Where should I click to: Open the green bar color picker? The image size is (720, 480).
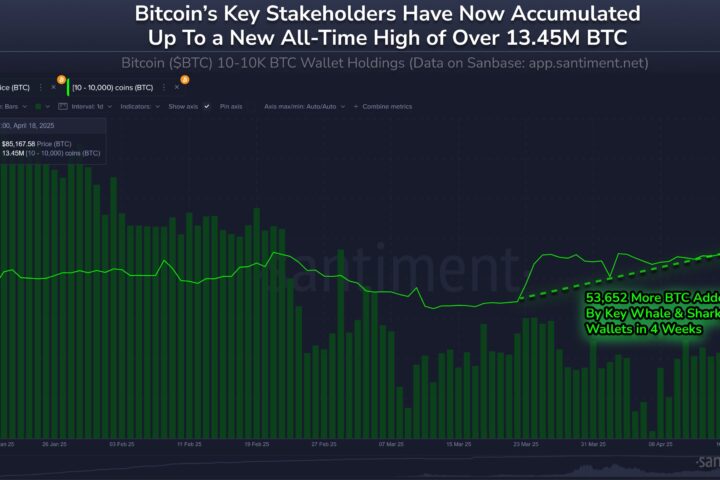(38, 105)
